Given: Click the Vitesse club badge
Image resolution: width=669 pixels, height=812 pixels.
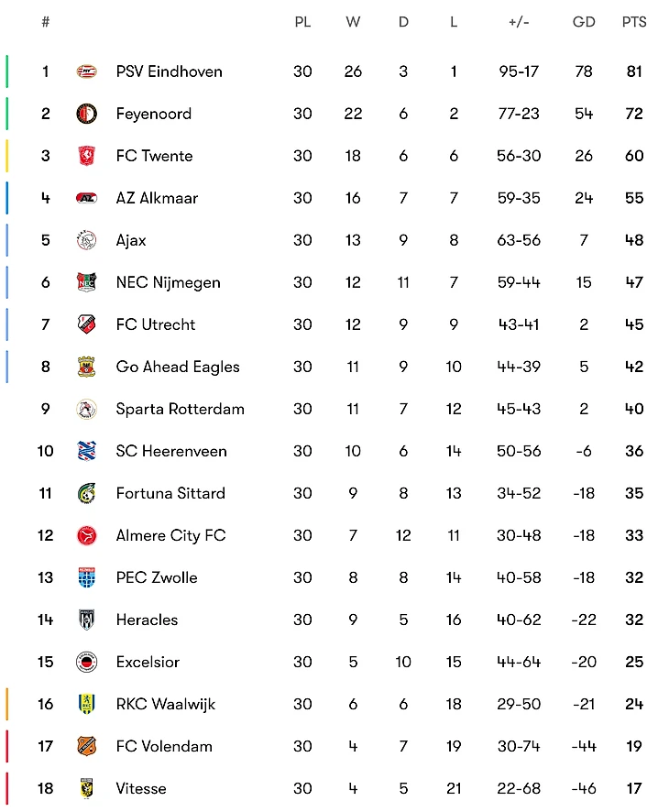Looking at the screenshot, I should pyautogui.click(x=86, y=788).
